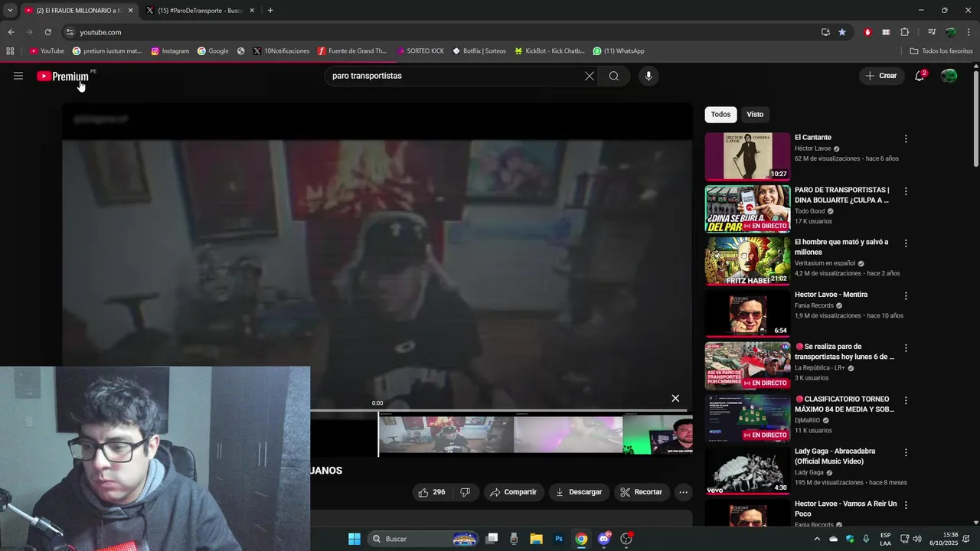Close the video preview strip
The width and height of the screenshot is (980, 551).
675,398
